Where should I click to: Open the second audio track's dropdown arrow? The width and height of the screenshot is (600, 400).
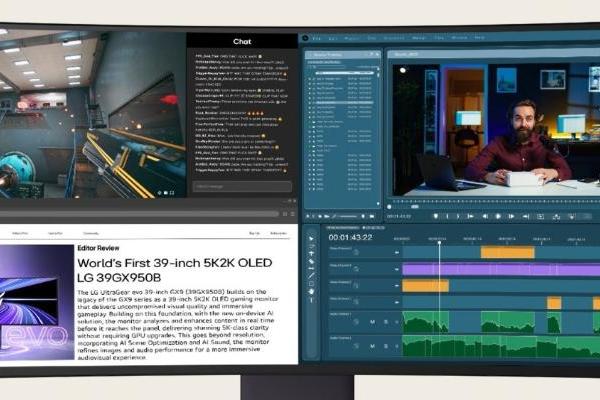coord(396,346)
